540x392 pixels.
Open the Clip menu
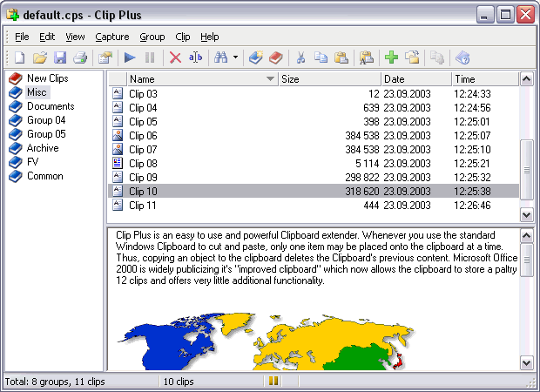click(x=183, y=37)
